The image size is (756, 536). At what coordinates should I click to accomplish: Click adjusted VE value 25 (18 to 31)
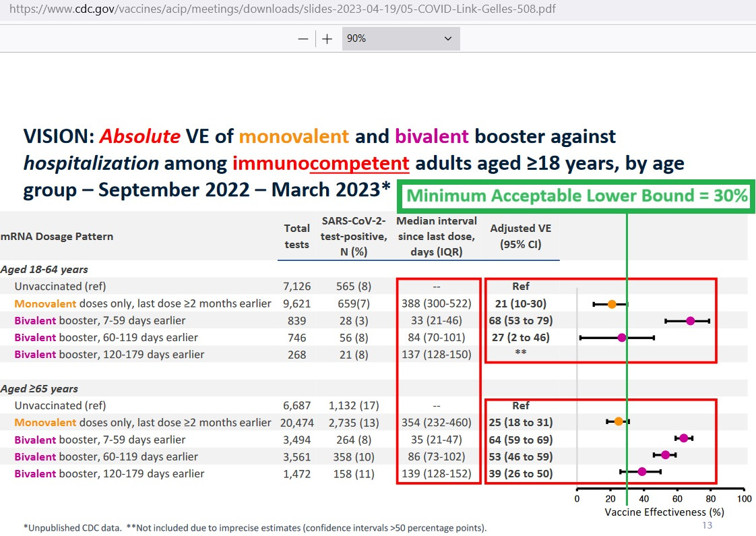coord(521,423)
